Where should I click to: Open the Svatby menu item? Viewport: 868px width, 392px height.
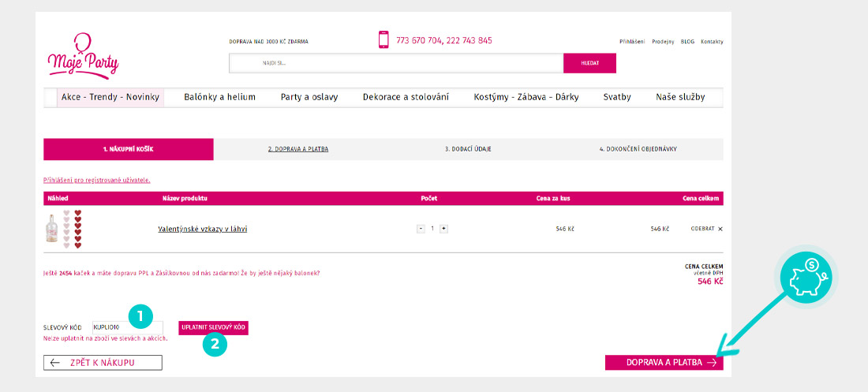[x=617, y=97]
